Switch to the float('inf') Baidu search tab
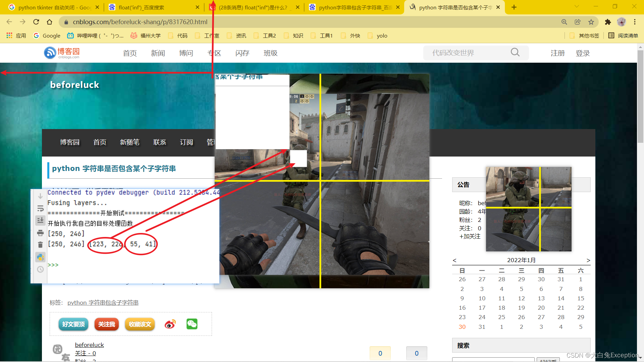The image size is (644, 362). (154, 7)
